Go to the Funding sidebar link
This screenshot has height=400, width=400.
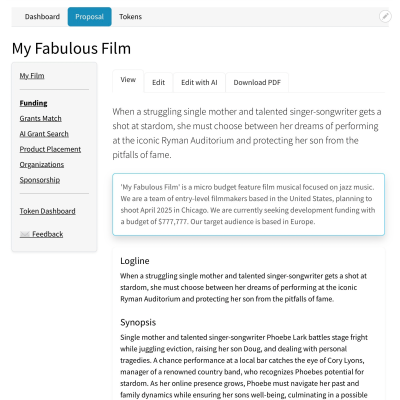tap(33, 103)
